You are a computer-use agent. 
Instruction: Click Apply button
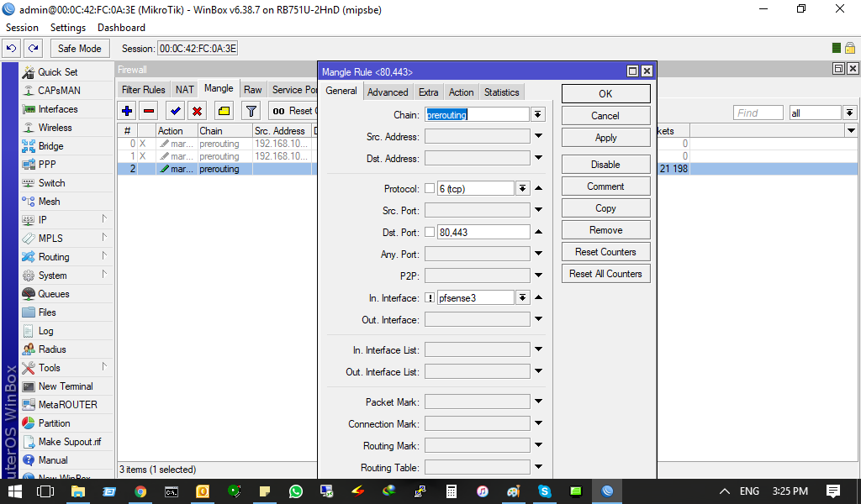(x=605, y=138)
